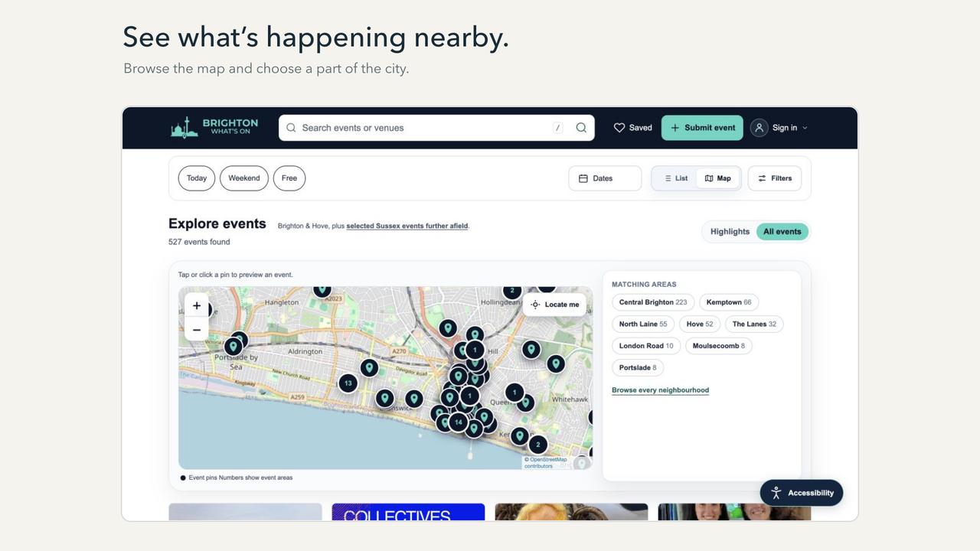Select the Central Brighton area chip
Screen dimensions: 980x551
(653, 302)
